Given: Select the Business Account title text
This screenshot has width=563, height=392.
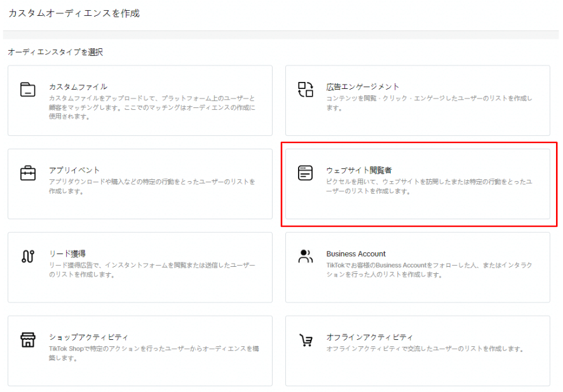Looking at the screenshot, I should (x=356, y=253).
